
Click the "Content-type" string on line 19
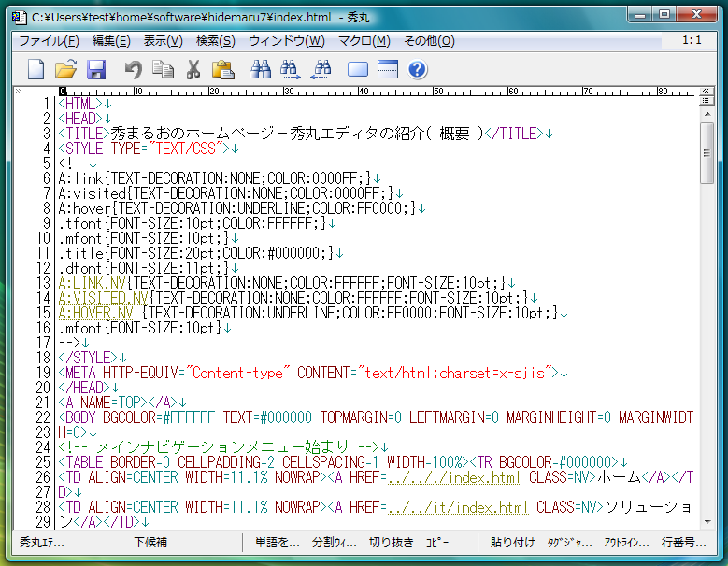coord(237,373)
